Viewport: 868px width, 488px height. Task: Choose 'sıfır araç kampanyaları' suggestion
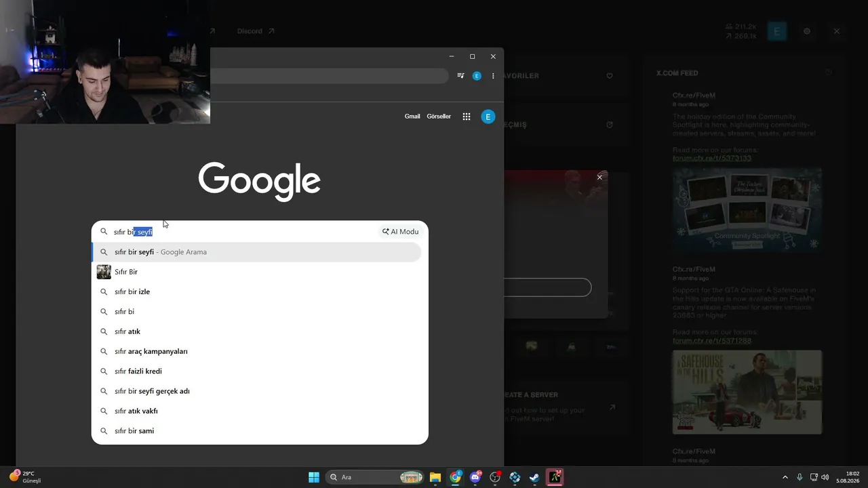[256, 351]
